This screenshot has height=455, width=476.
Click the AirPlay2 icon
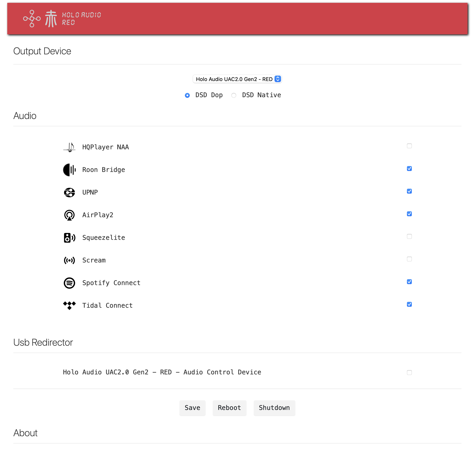69,215
